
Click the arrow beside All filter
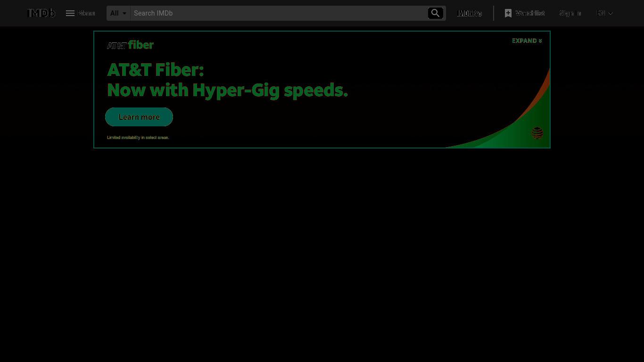124,13
